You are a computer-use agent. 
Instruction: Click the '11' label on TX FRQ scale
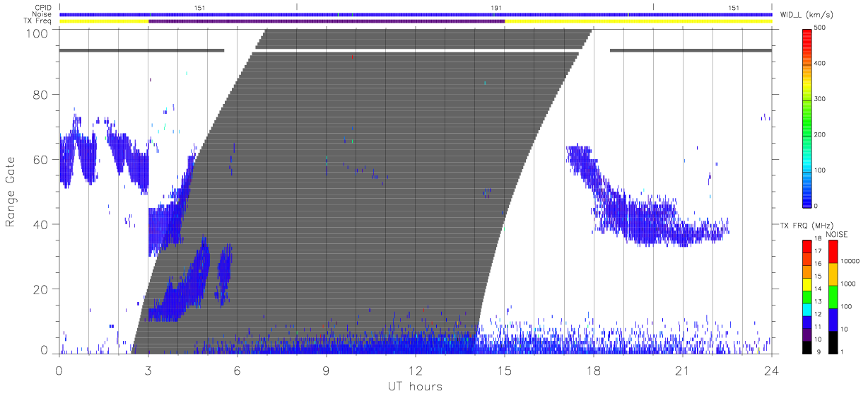(819, 326)
